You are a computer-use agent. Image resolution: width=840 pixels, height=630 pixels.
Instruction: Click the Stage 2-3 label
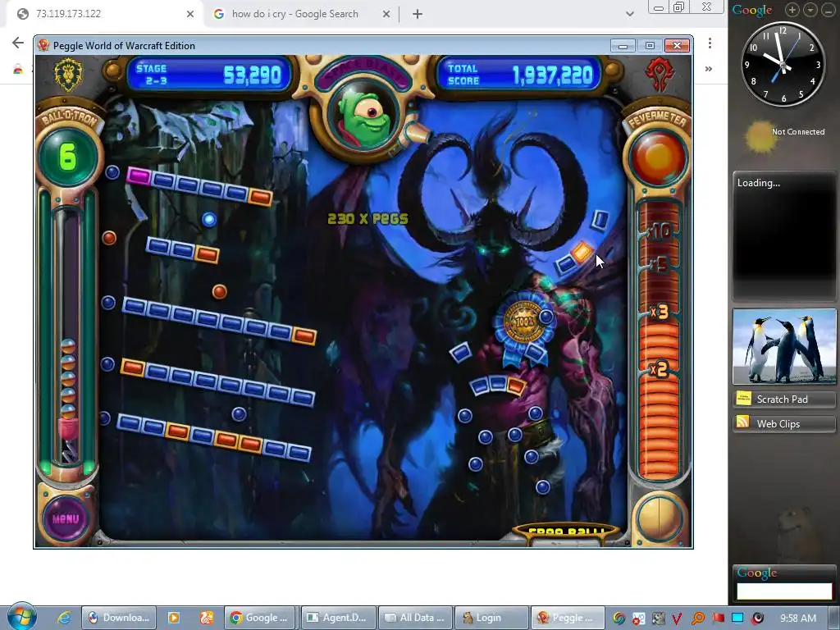pos(152,75)
